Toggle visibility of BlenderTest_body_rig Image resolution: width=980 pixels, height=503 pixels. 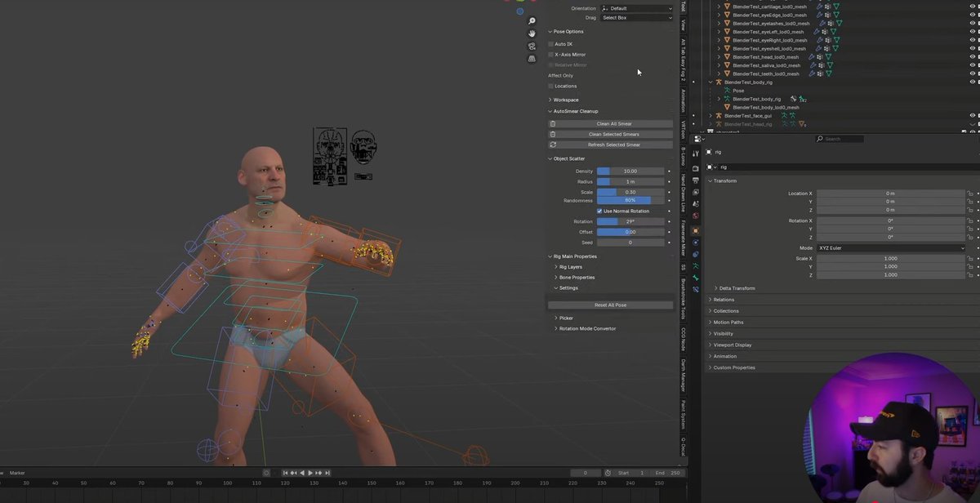(973, 82)
